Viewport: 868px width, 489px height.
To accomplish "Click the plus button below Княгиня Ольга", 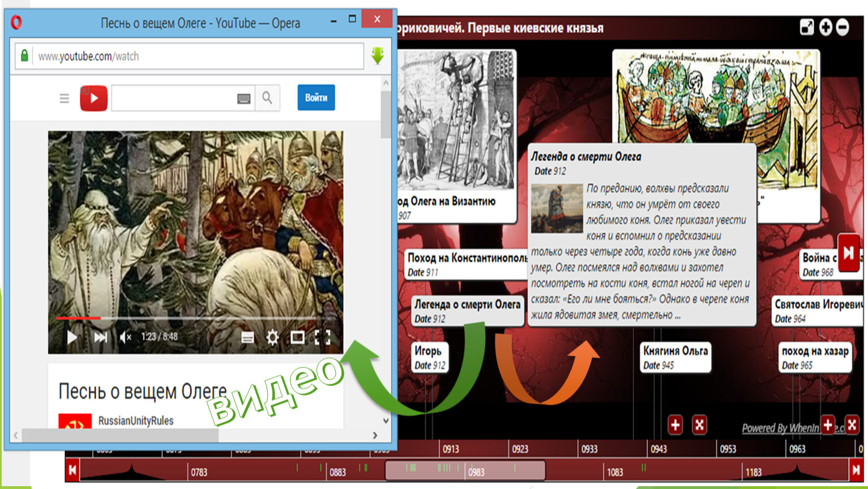I will [x=675, y=424].
